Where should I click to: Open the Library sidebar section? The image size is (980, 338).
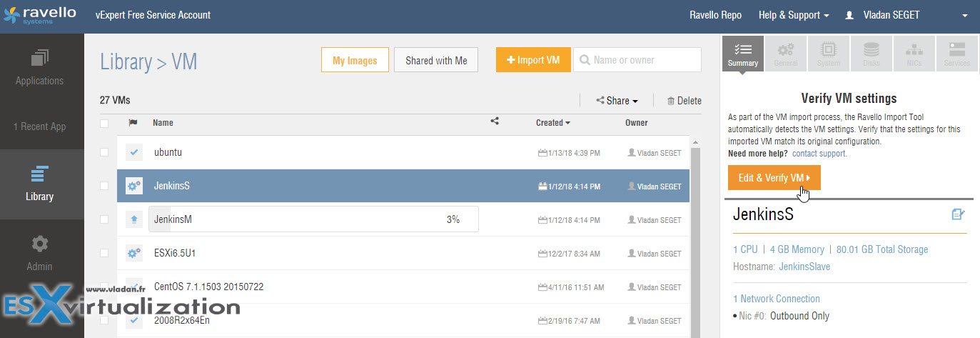coord(40,184)
